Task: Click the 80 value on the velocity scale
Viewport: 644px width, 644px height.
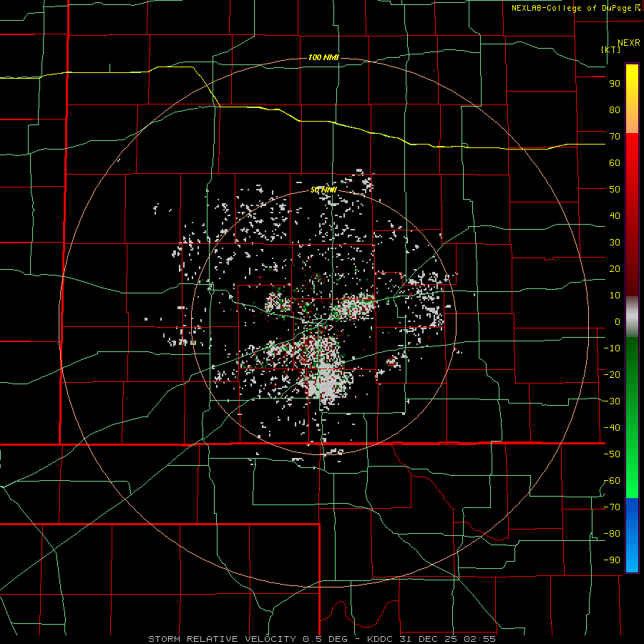Action: (615, 109)
